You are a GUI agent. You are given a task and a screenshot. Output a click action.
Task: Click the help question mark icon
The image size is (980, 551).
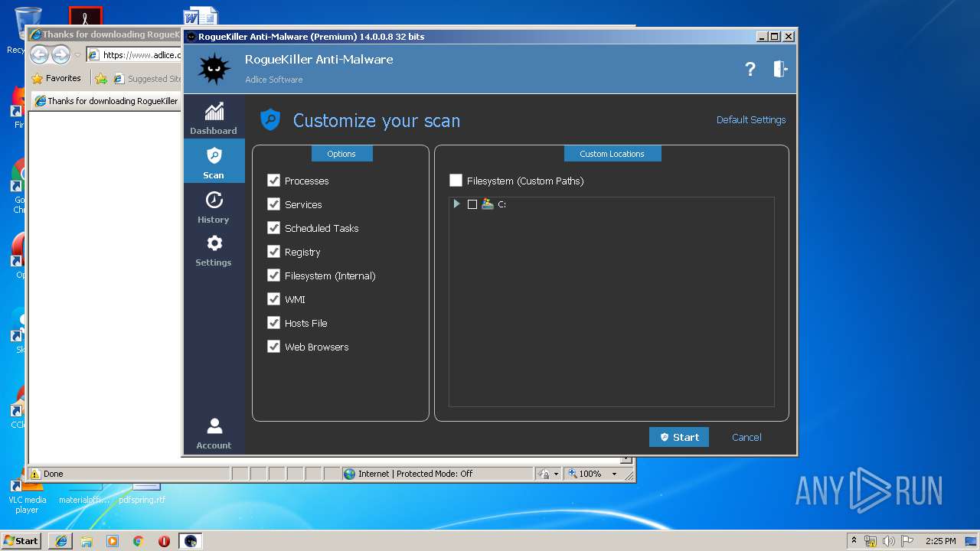[750, 69]
